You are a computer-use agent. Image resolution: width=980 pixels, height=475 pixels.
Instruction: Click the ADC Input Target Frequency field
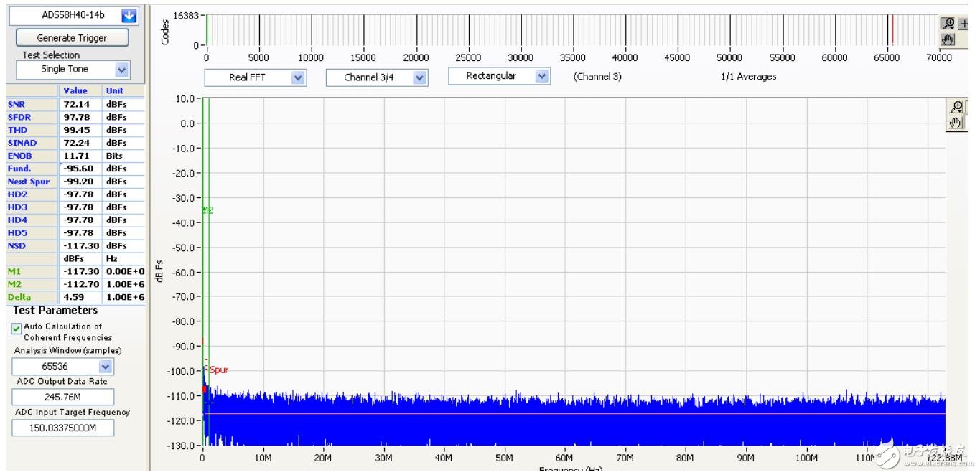(x=63, y=428)
